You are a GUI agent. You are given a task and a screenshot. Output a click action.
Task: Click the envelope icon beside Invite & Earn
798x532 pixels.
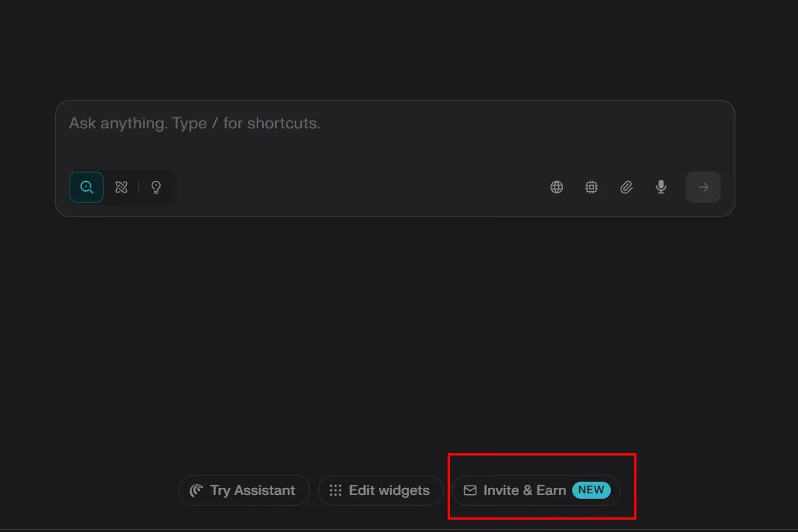point(470,490)
